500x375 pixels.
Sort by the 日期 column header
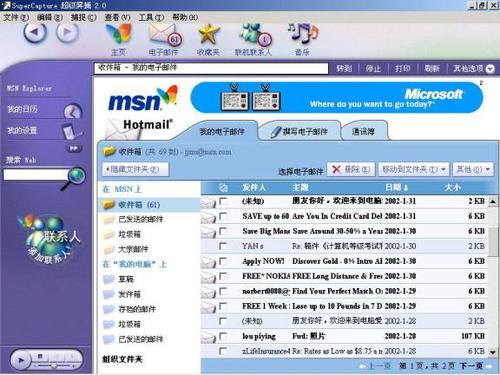pos(396,188)
